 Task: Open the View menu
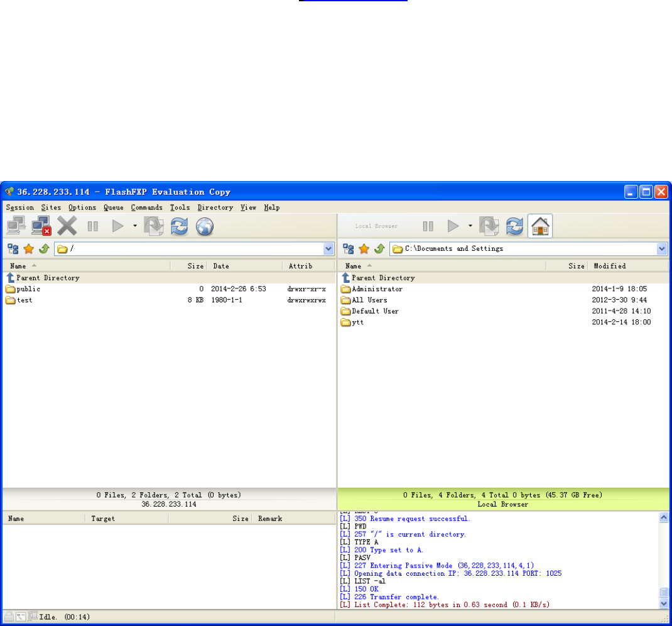coord(248,207)
